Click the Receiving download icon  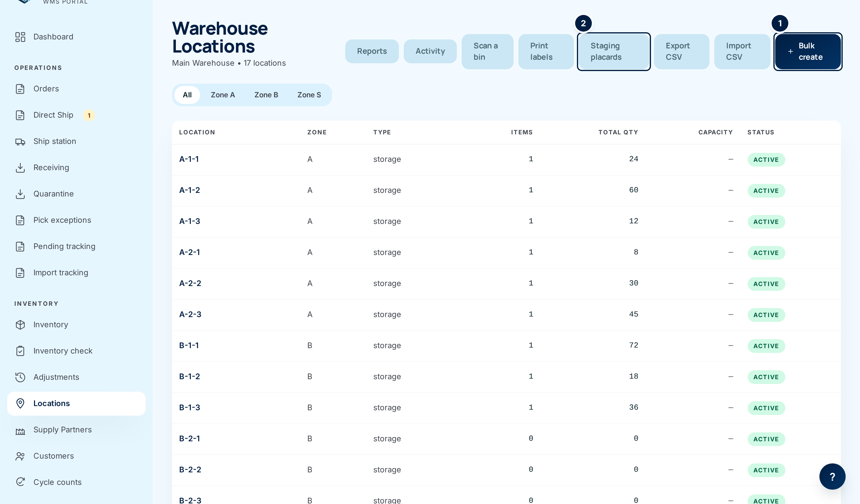(x=20, y=168)
